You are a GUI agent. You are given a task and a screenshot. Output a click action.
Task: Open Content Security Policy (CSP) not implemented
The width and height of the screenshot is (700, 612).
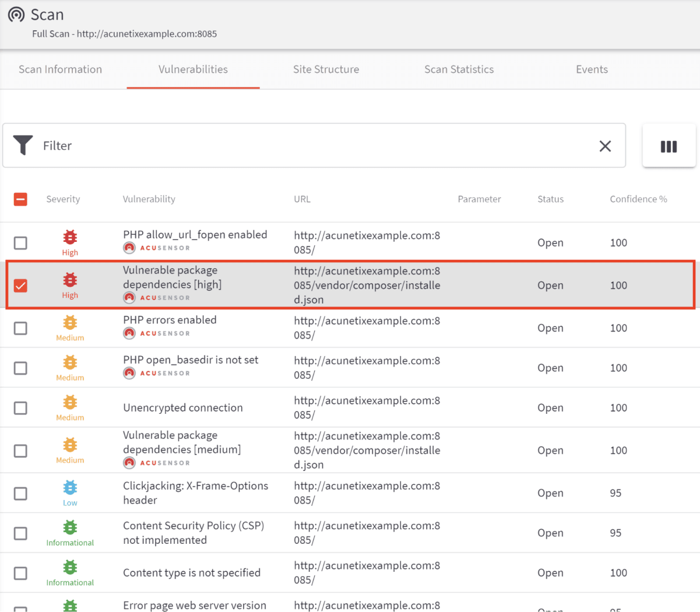(194, 533)
